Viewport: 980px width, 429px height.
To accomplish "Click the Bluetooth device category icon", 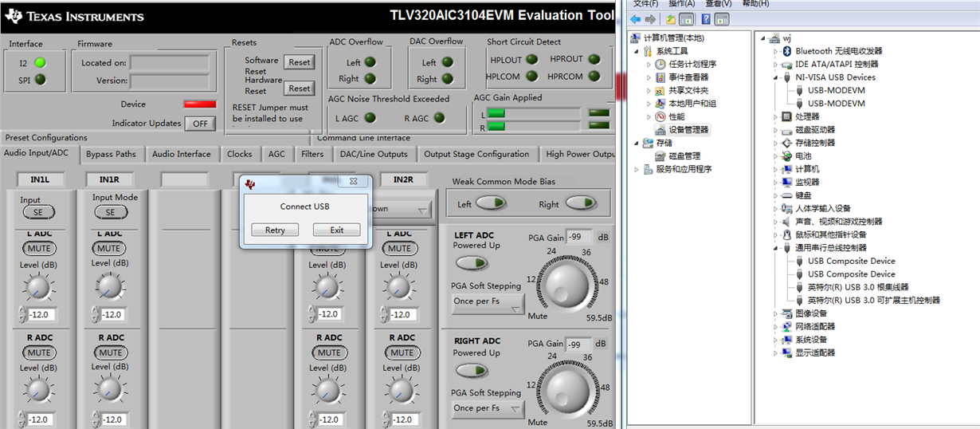I will pos(787,51).
